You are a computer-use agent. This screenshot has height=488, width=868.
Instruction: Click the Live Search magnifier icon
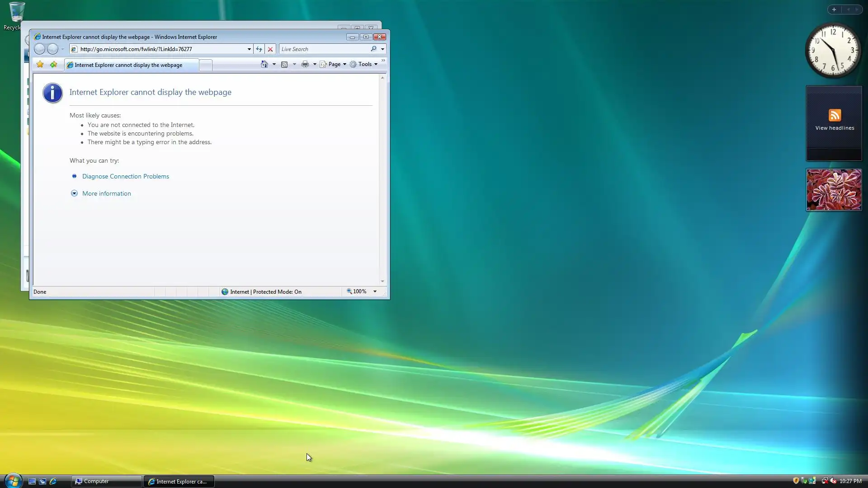click(x=373, y=49)
